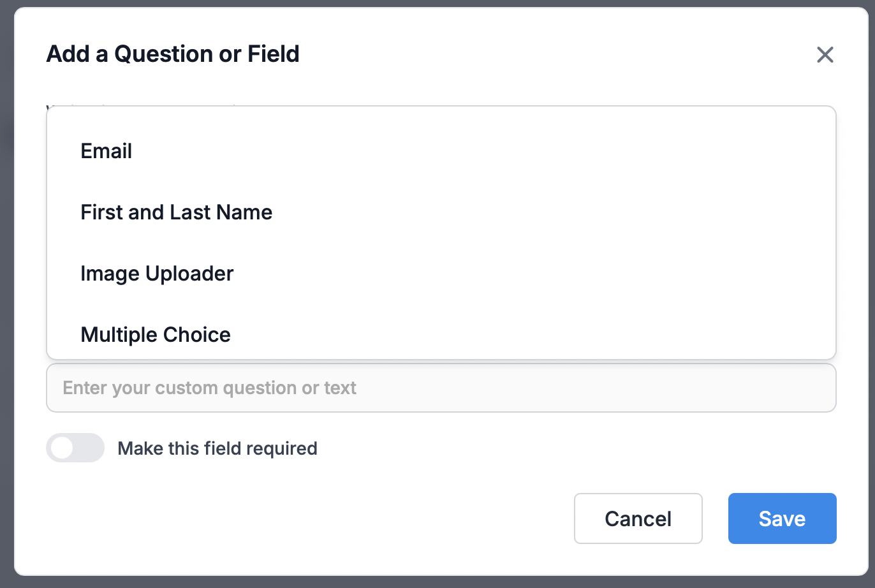
Task: Click the Enter your custom question placeholder
Action: (x=210, y=388)
